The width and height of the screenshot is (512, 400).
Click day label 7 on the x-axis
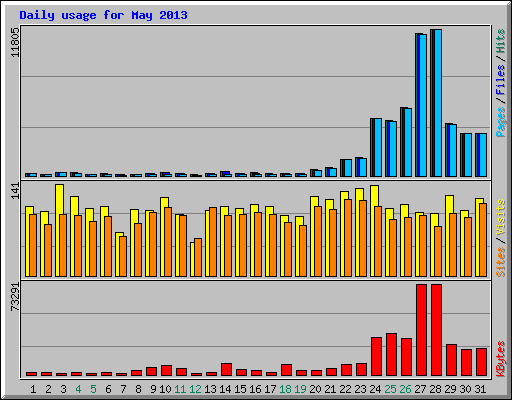pyautogui.click(x=123, y=389)
